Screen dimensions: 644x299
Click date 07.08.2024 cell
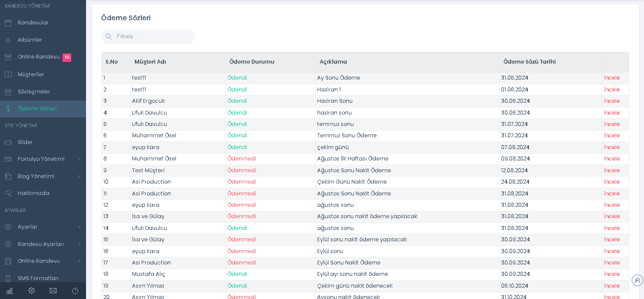515,147
